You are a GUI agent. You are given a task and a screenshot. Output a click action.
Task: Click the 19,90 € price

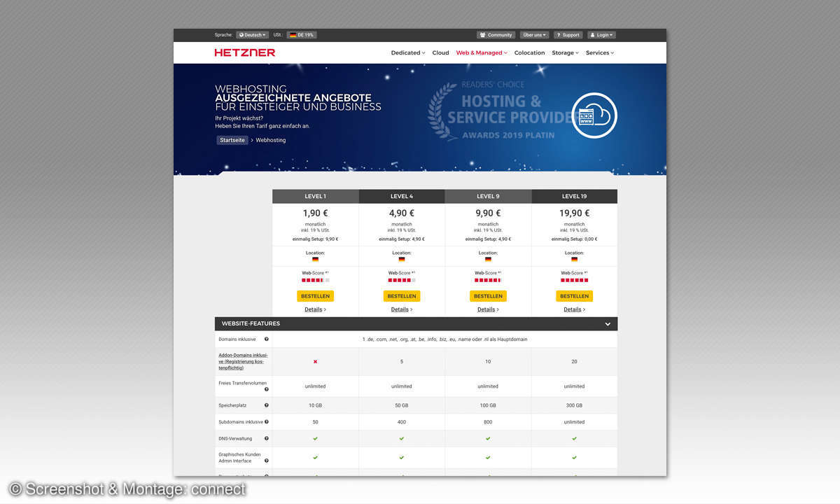(x=575, y=213)
